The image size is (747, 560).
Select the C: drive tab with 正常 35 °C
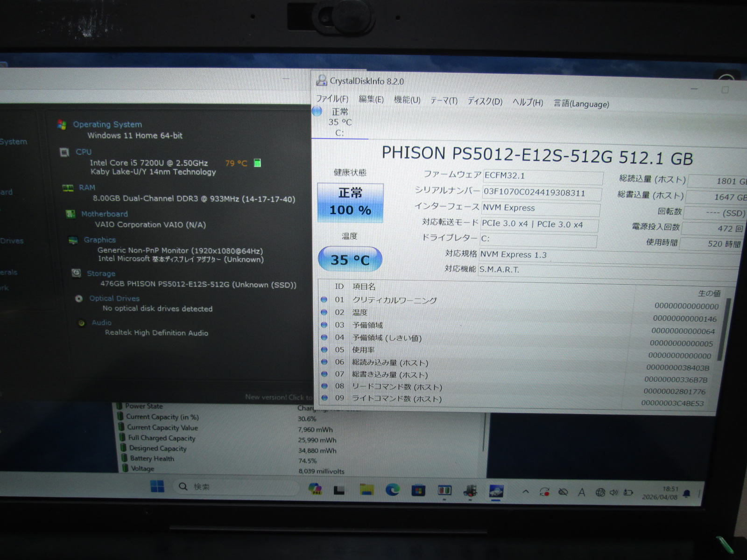point(339,122)
